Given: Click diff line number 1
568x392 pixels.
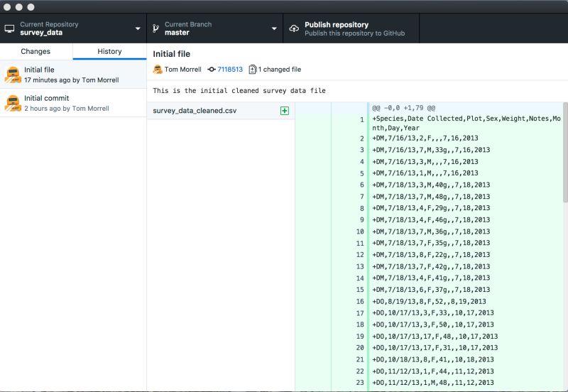Looking at the screenshot, I should (x=361, y=119).
